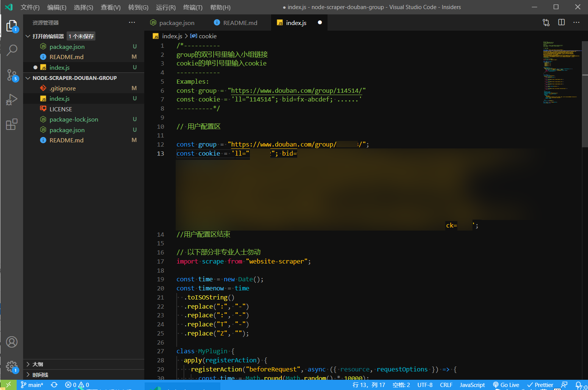Open the Manage gear settings icon

pyautogui.click(x=12, y=366)
